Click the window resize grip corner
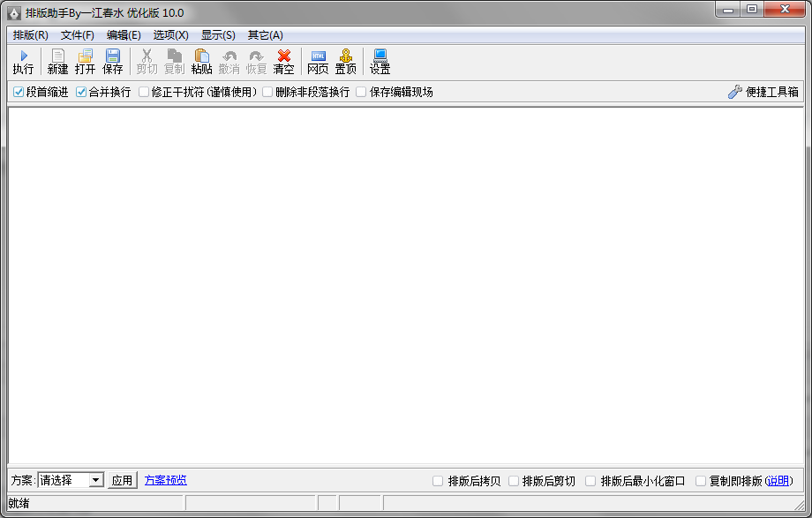The height and width of the screenshot is (518, 812). click(800, 505)
